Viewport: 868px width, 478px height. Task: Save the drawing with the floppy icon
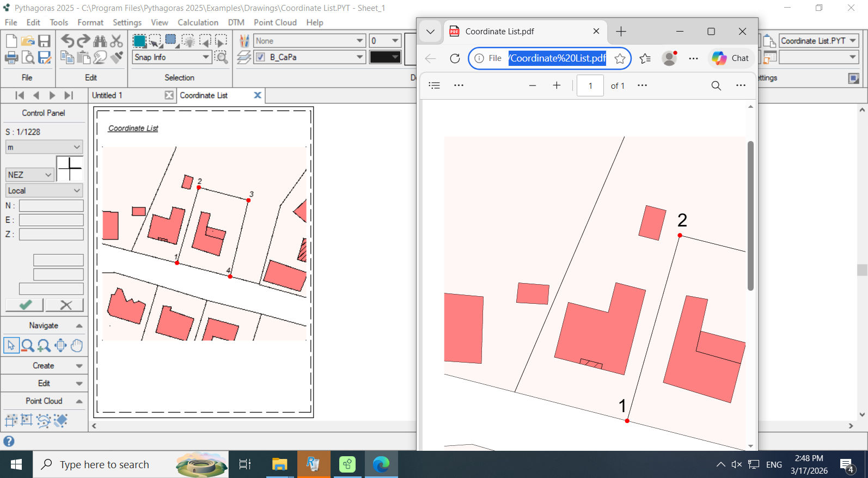click(44, 41)
